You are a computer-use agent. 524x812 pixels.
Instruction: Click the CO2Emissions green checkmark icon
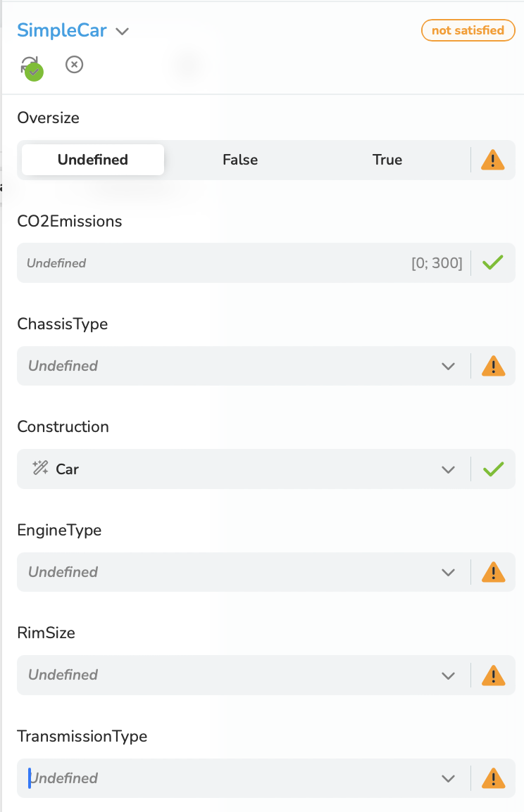492,262
